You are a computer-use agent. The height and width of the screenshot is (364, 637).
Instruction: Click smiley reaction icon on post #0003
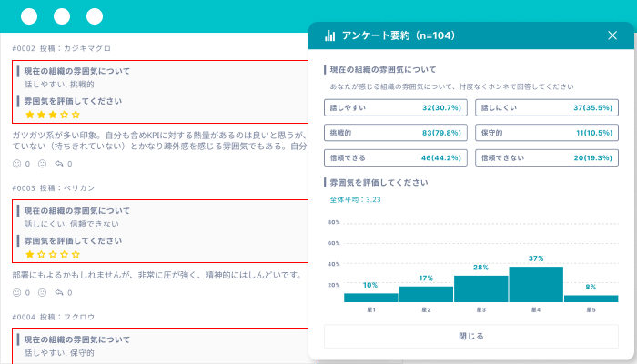click(x=16, y=292)
